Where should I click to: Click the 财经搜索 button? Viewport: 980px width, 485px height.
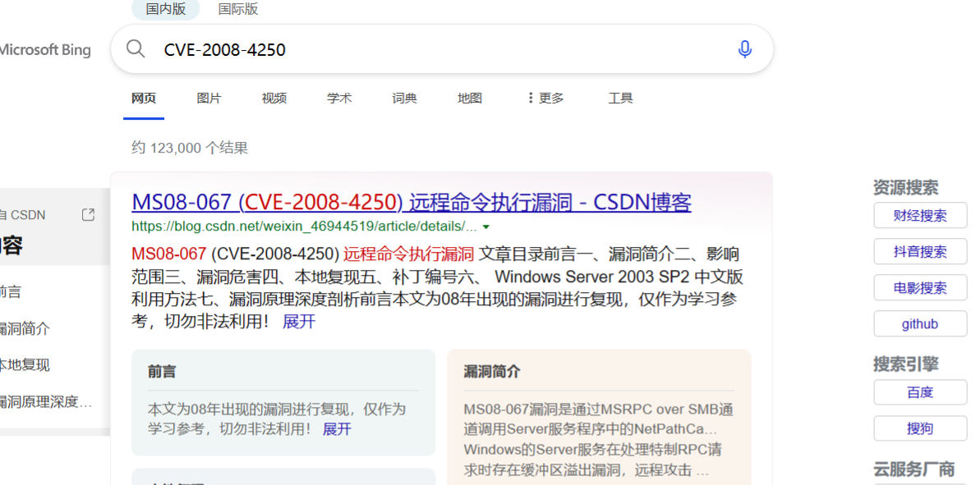tap(920, 215)
